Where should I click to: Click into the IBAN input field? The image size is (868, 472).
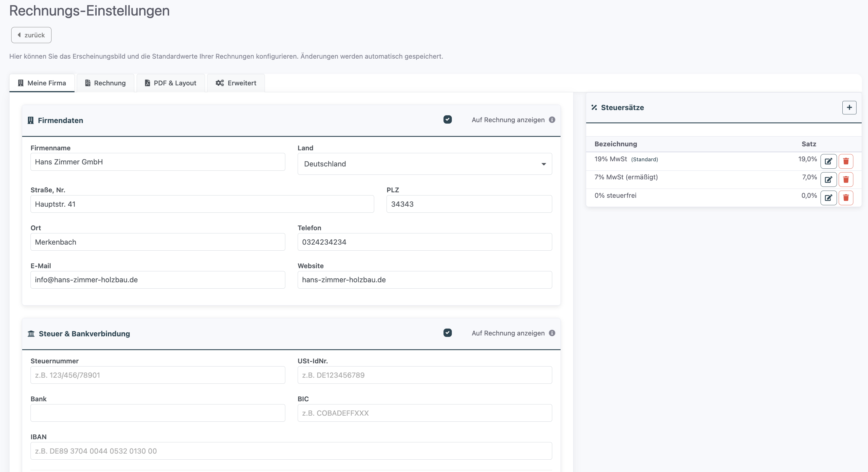click(291, 451)
